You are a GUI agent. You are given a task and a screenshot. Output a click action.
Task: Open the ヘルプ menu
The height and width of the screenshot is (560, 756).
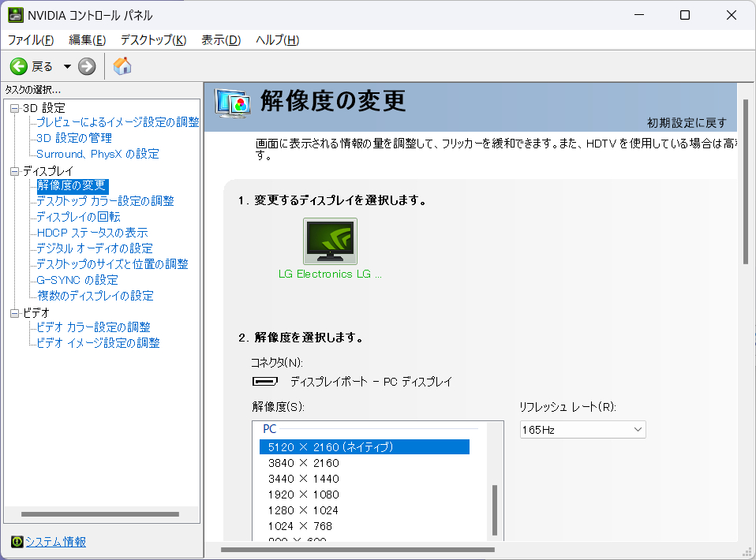[x=274, y=39]
